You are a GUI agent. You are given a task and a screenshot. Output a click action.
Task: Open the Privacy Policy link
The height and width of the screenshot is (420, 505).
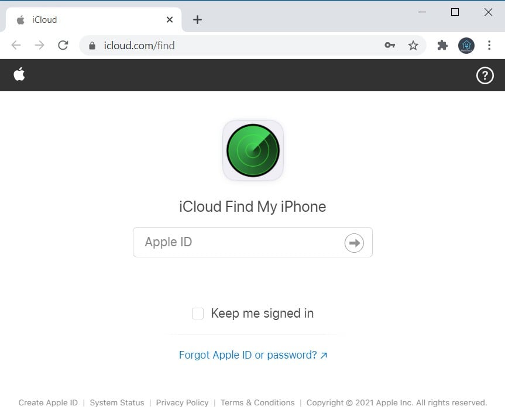point(182,402)
